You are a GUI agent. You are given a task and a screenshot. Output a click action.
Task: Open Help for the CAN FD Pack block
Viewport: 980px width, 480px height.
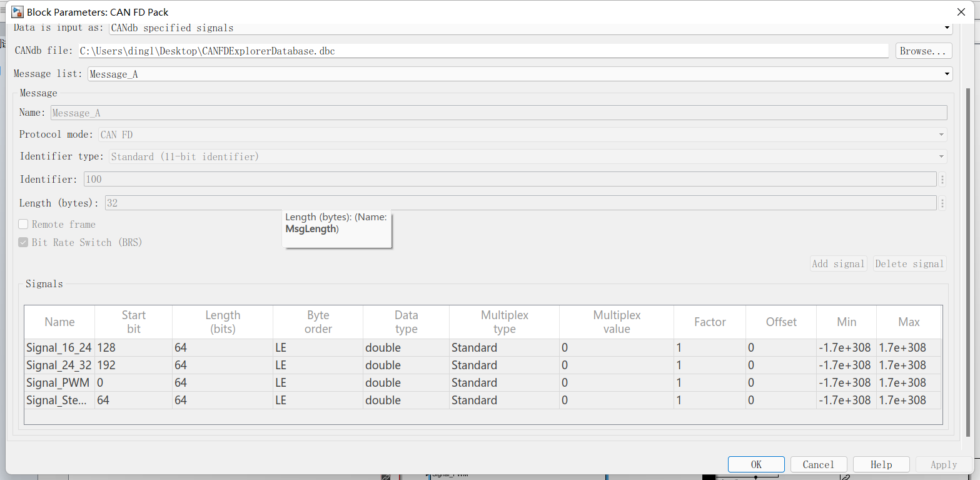pyautogui.click(x=881, y=464)
